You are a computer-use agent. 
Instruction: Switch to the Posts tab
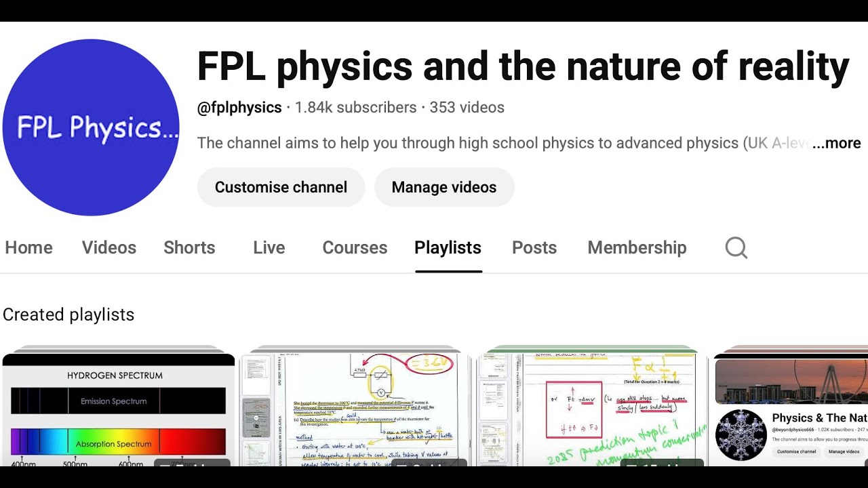click(534, 247)
